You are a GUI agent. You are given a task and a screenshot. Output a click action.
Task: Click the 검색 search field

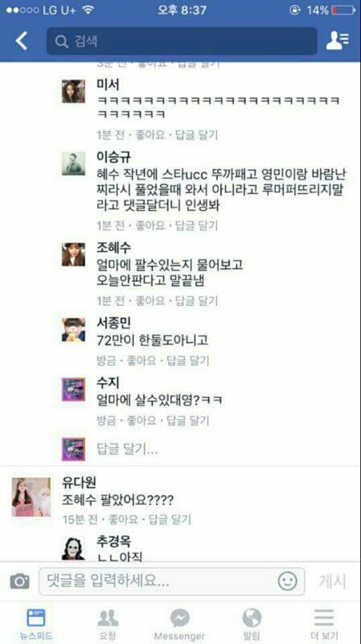pyautogui.click(x=182, y=41)
